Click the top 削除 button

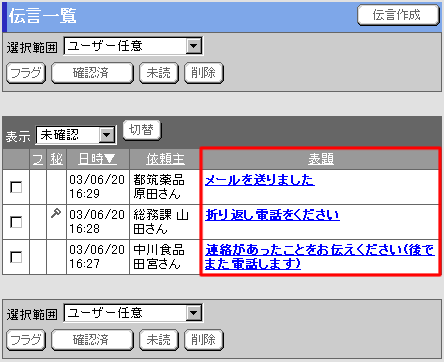coord(204,73)
